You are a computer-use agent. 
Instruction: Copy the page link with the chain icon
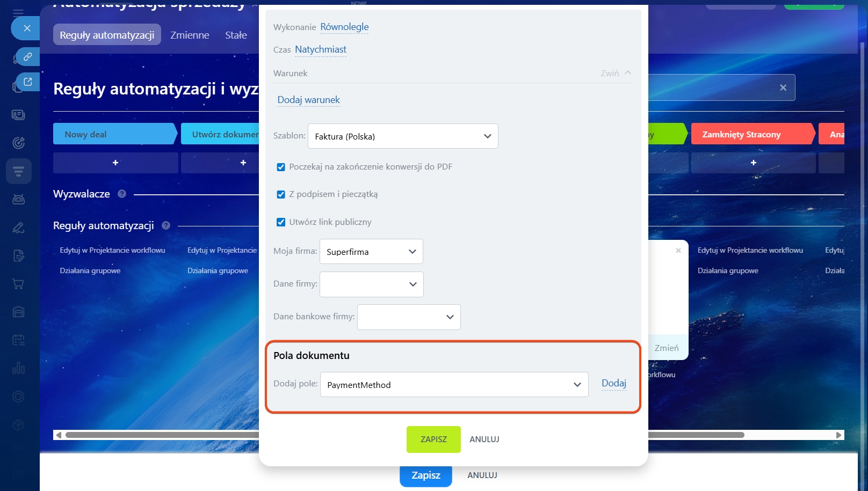click(x=27, y=56)
